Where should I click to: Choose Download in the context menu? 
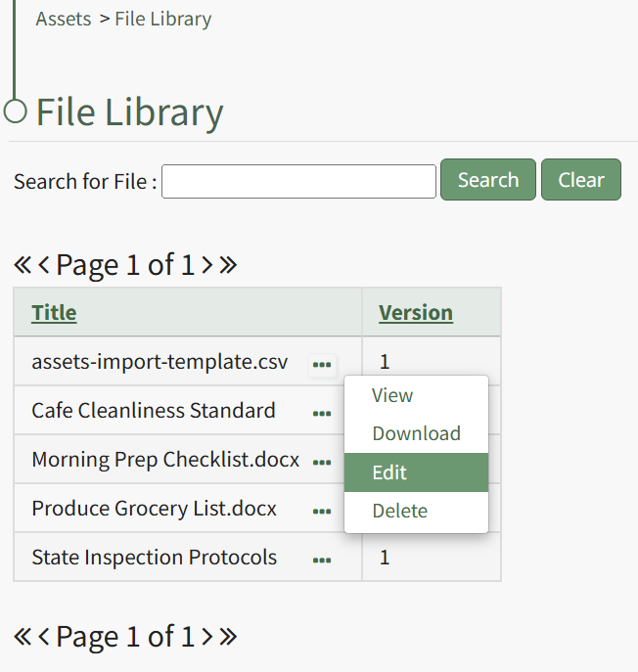point(416,434)
